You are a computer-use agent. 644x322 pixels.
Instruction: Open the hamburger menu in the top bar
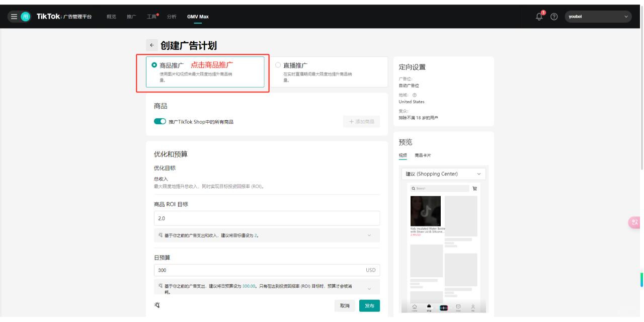(14, 17)
